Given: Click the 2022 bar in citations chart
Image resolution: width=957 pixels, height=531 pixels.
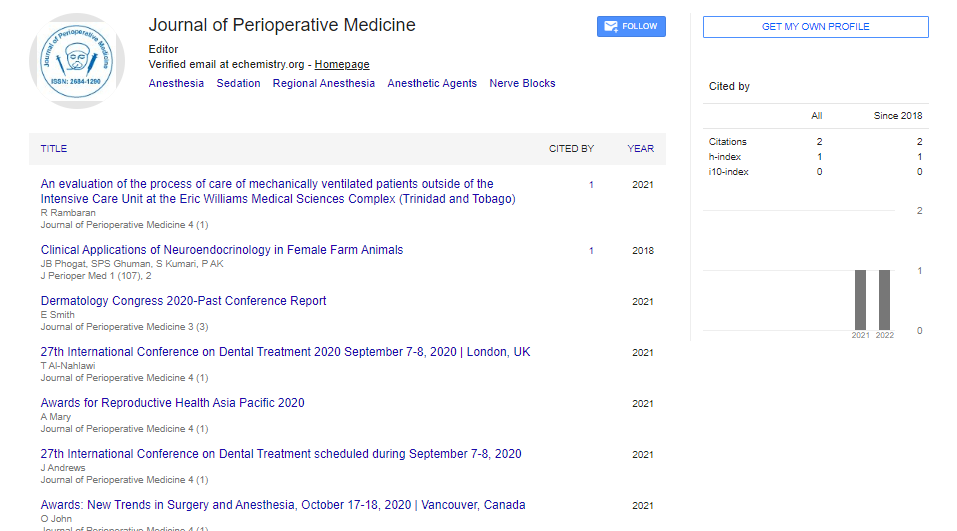Looking at the screenshot, I should point(884,300).
